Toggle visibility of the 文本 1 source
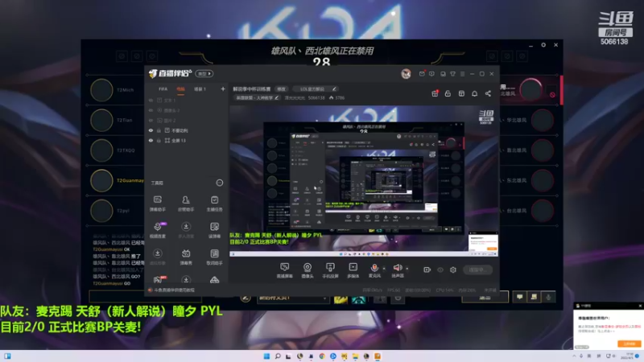This screenshot has height=362, width=644. click(x=151, y=100)
